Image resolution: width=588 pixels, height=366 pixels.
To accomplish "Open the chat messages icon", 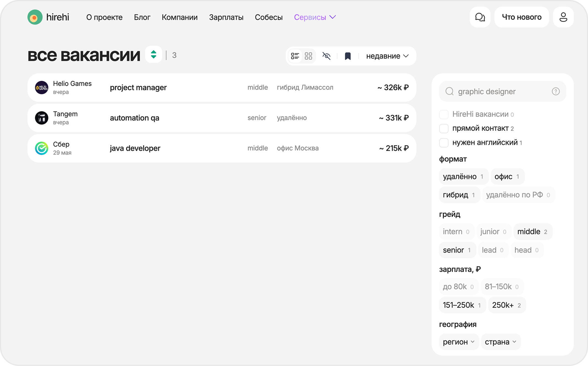I will point(480,17).
